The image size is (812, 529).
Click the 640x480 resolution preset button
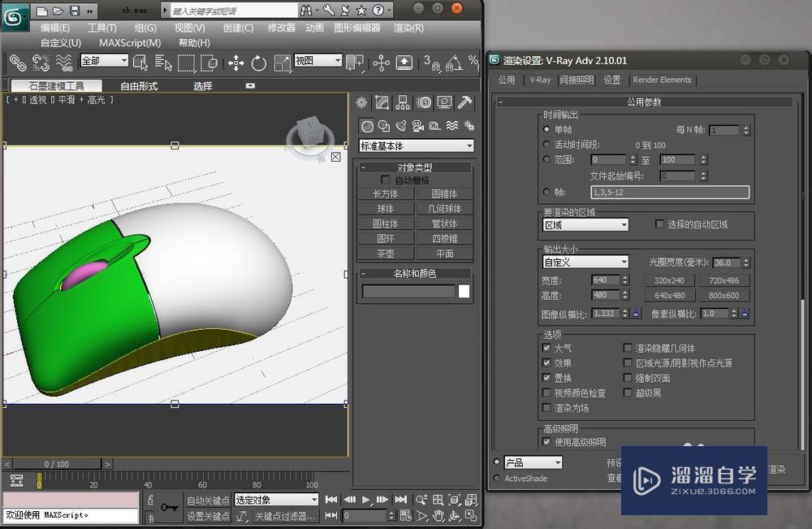coord(669,294)
